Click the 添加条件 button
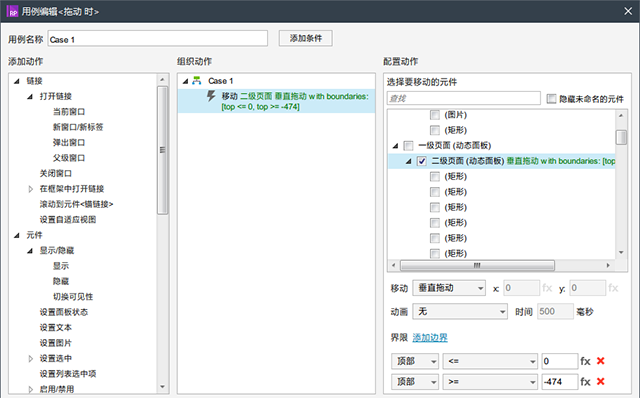640x398 pixels. tap(305, 38)
